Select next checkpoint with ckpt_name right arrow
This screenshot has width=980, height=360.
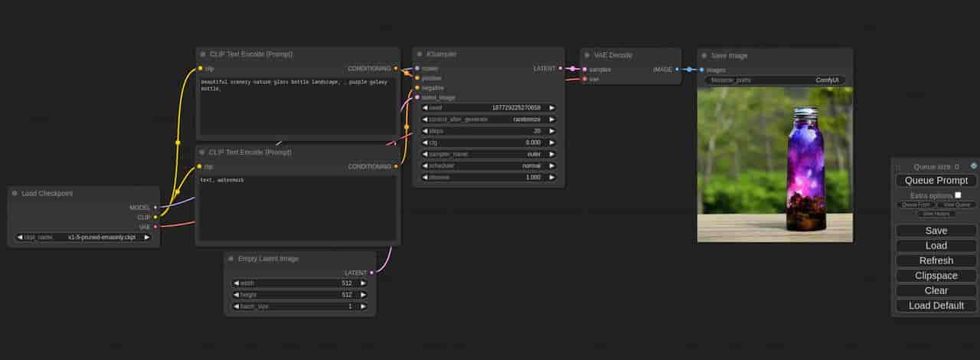click(x=146, y=237)
